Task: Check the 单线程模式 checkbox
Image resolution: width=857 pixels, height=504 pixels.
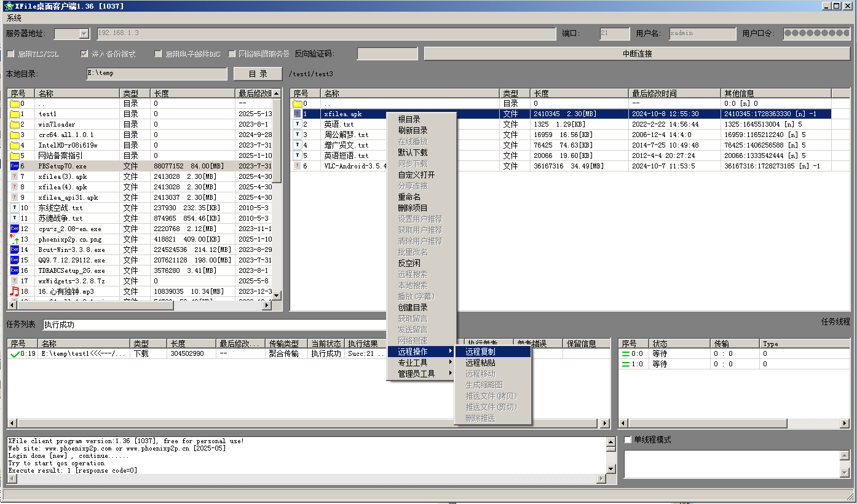Action: click(628, 440)
